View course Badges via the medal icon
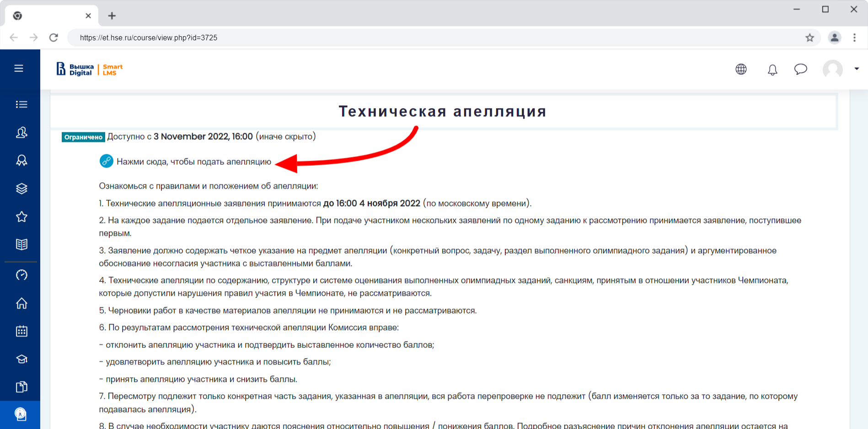Image resolution: width=868 pixels, height=429 pixels. (21, 160)
